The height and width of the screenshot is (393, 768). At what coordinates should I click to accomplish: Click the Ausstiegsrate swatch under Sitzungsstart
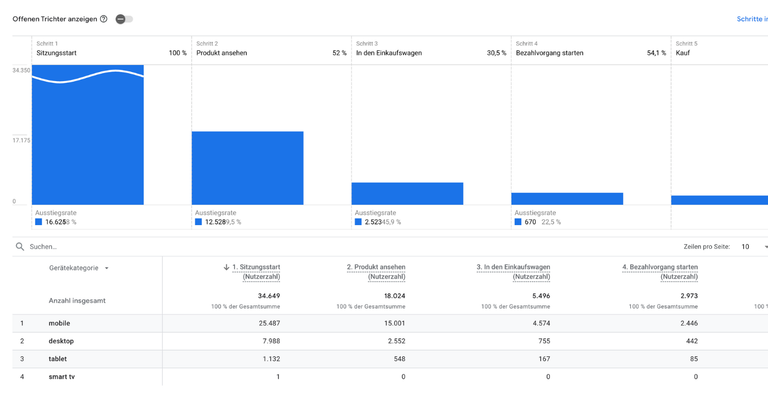(39, 222)
